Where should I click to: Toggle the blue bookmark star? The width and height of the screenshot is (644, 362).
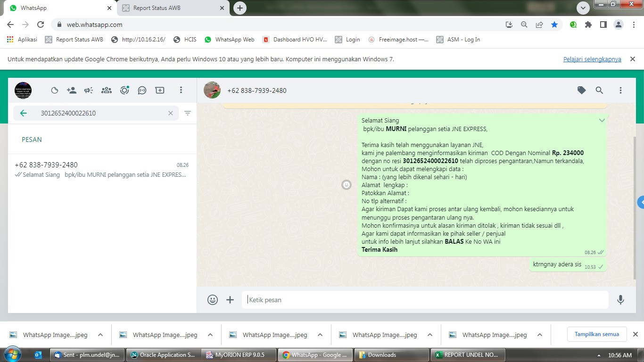pos(554,25)
